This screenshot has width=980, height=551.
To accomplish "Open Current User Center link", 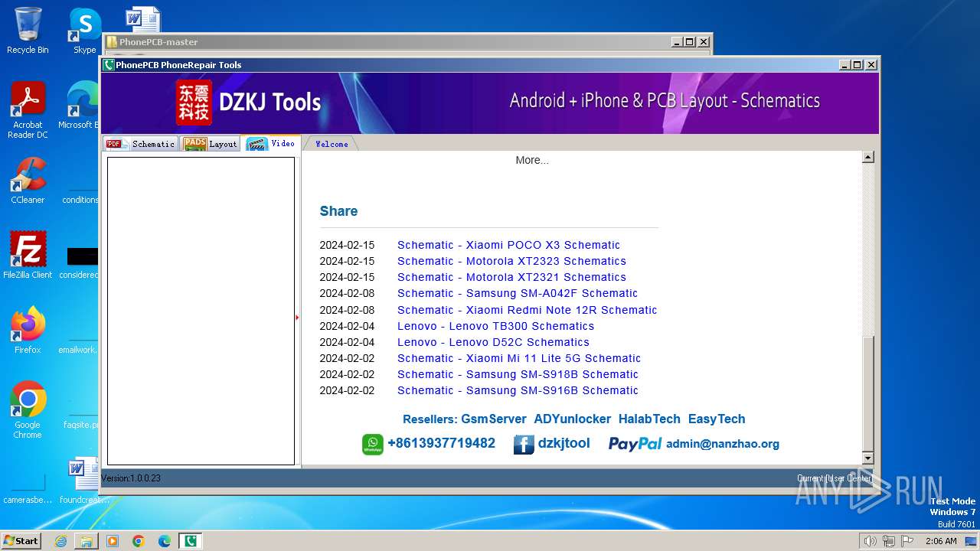I will tap(835, 478).
